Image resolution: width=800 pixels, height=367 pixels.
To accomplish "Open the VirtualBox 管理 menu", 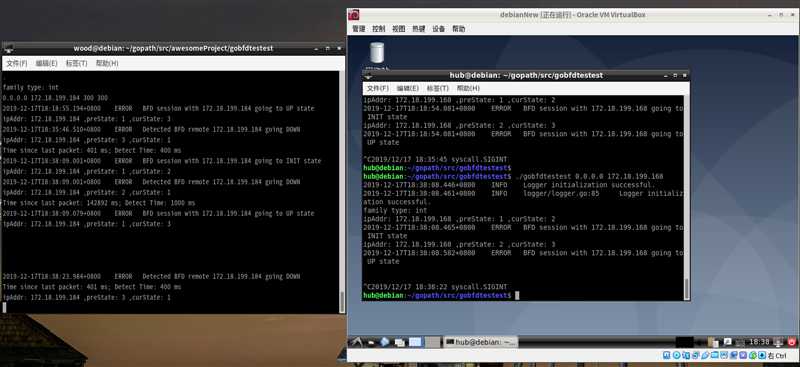I will (x=359, y=29).
